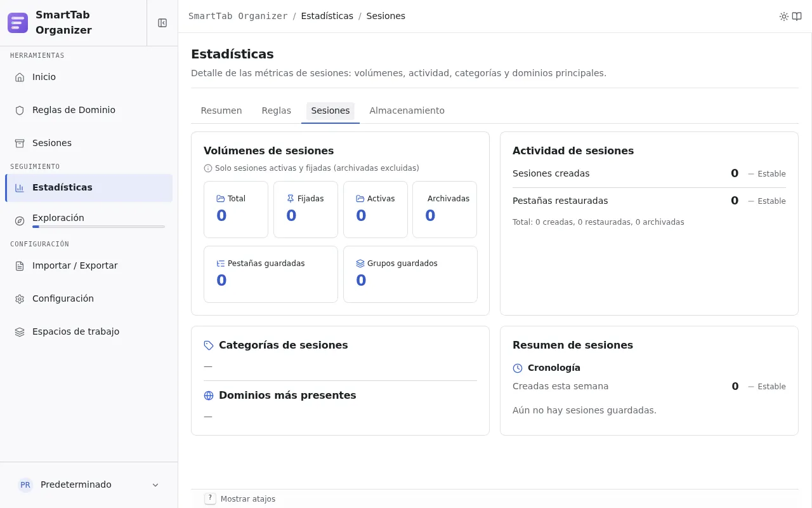Image resolution: width=812 pixels, height=508 pixels.
Task: Click the pin icon in the Fijadas card
Action: [291, 199]
